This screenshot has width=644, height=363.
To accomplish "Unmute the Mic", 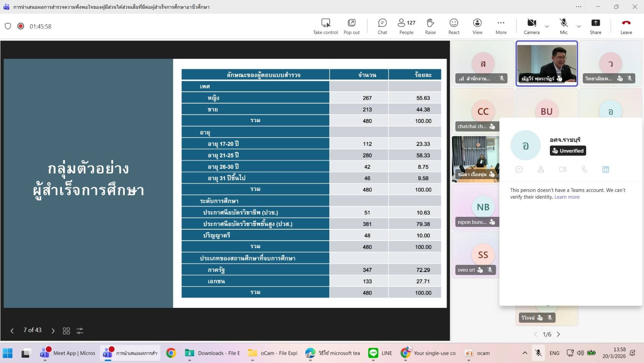I will pyautogui.click(x=563, y=23).
